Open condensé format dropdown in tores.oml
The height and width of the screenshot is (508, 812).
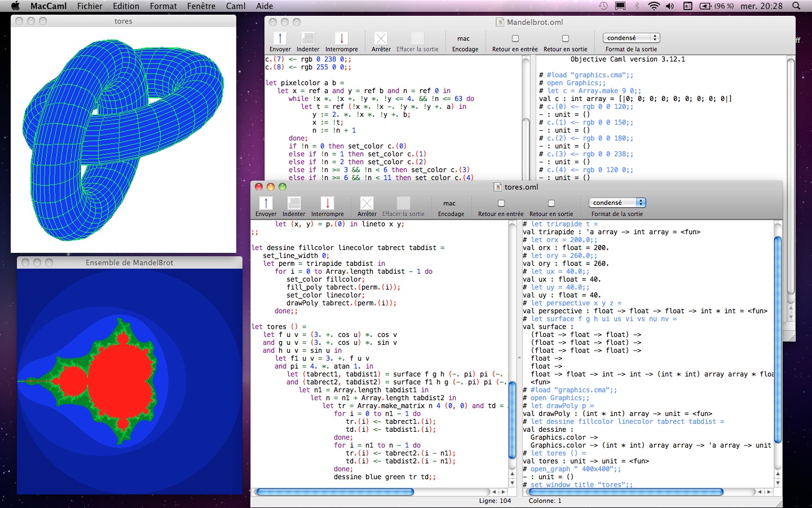click(x=617, y=203)
